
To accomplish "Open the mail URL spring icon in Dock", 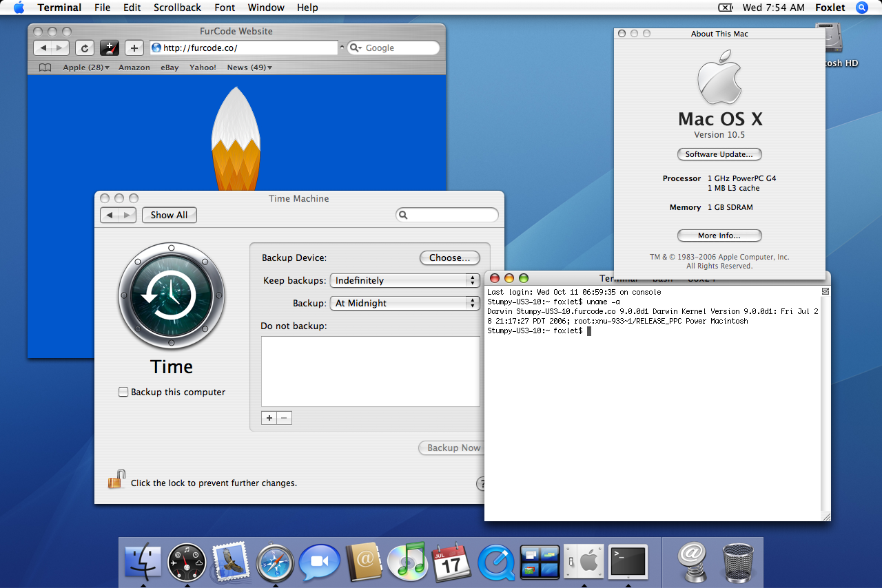I will click(691, 561).
